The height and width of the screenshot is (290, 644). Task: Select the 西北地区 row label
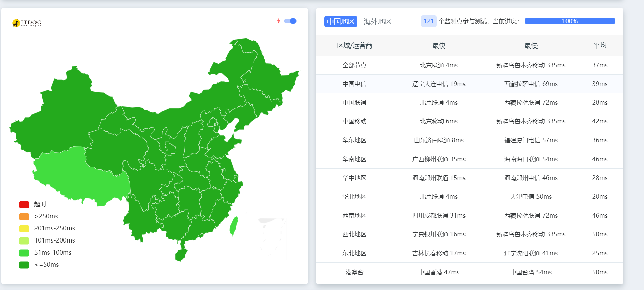pos(354,234)
